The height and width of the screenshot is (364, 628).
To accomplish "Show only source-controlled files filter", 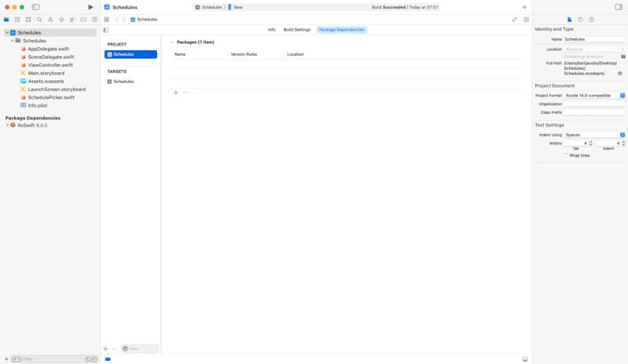I will click(94, 359).
